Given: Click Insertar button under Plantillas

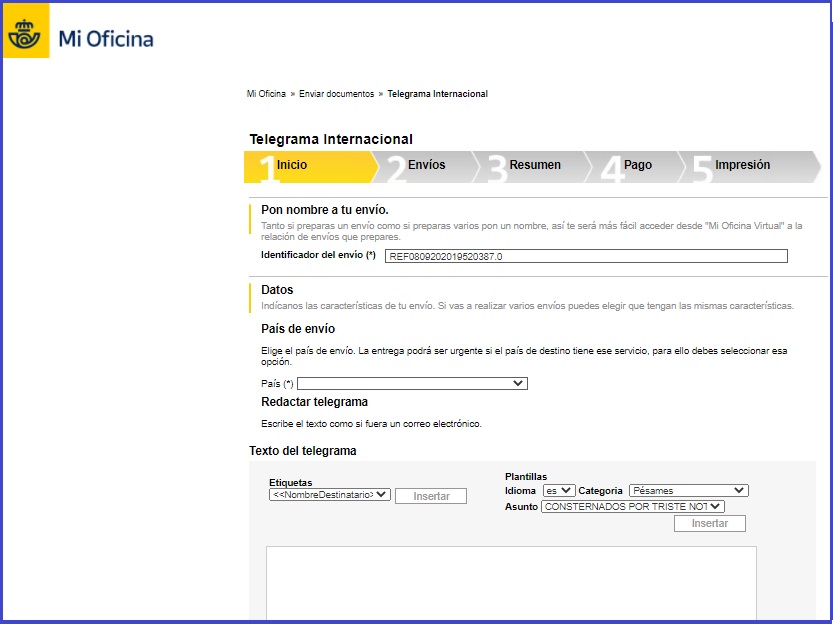Looking at the screenshot, I should click(709, 524).
